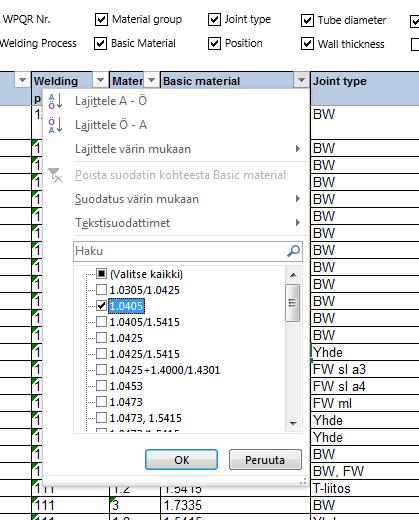Click the filter list scrollbar thumb
This screenshot has width=419, height=520.
click(292, 303)
